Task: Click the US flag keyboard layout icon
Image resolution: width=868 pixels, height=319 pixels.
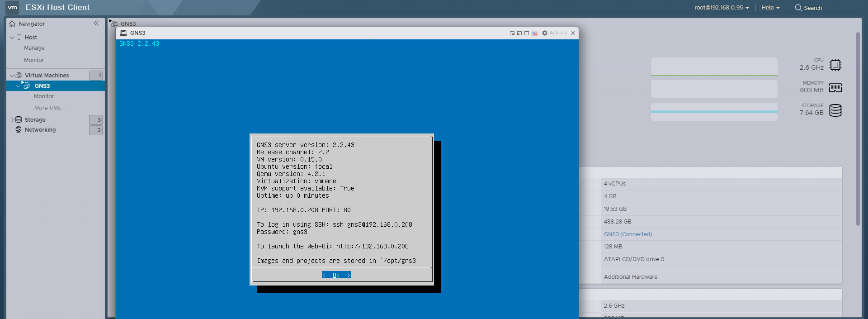Action: tap(534, 33)
